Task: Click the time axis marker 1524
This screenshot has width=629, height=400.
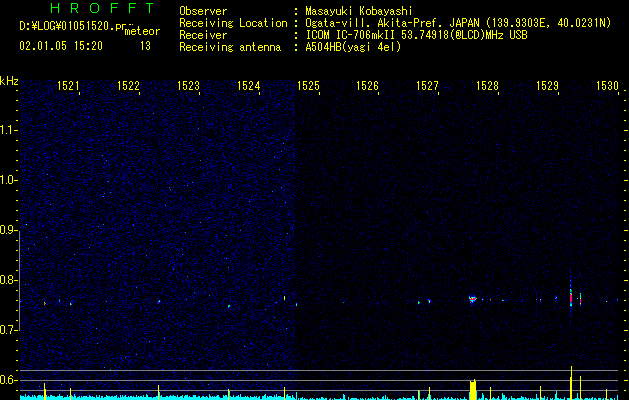Action: tap(248, 86)
